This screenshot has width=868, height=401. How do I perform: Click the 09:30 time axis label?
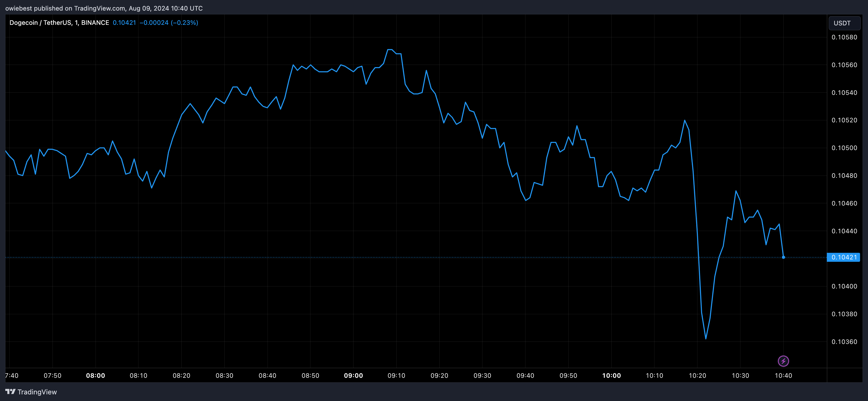tap(482, 375)
